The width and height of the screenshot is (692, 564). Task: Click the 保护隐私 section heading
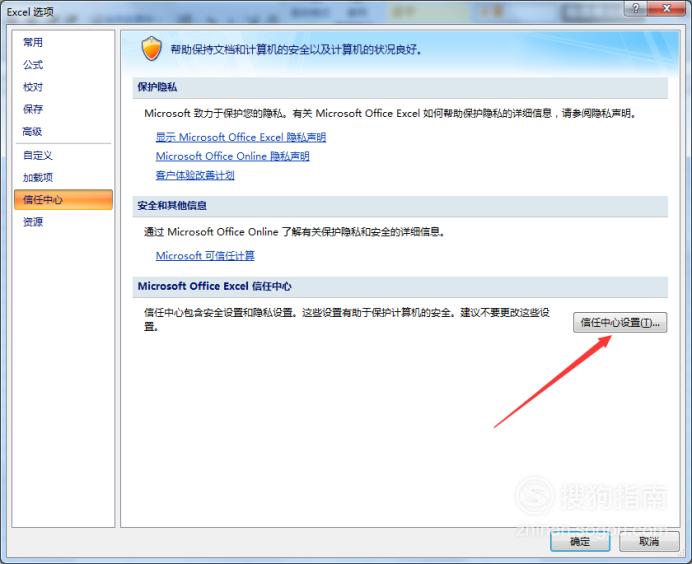(x=157, y=87)
